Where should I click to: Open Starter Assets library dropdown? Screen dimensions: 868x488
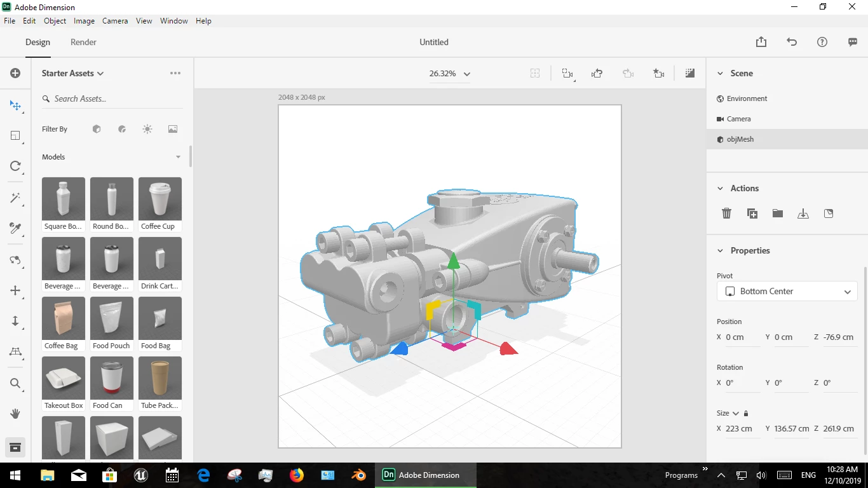[x=72, y=73]
